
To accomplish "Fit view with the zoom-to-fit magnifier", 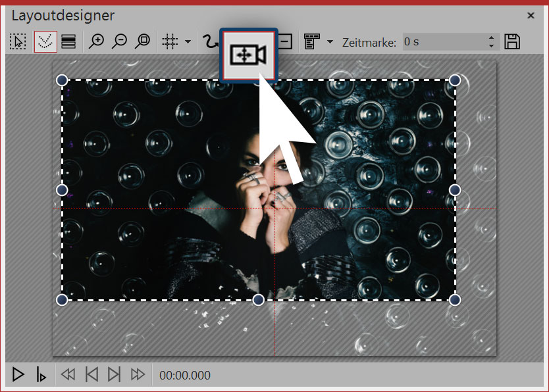I will (142, 41).
